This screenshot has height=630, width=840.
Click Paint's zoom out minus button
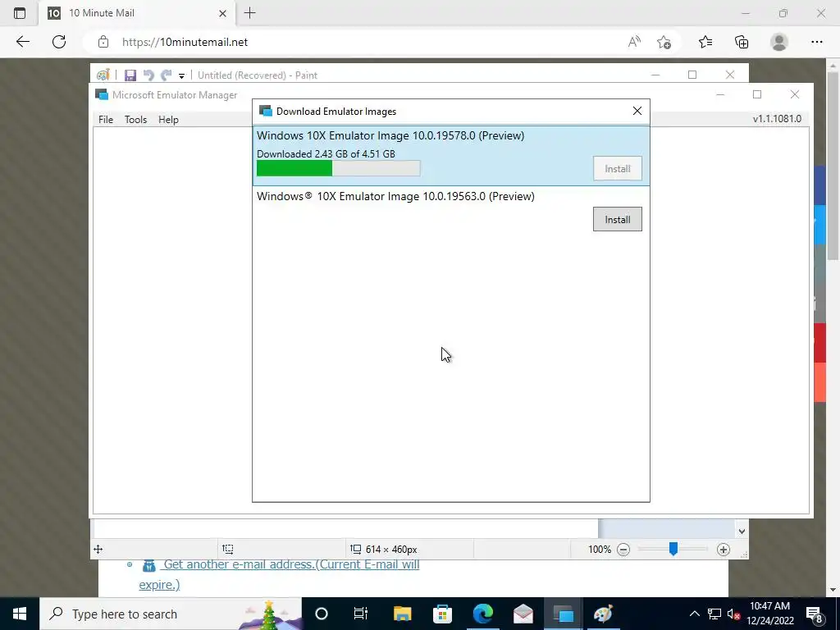tap(623, 550)
